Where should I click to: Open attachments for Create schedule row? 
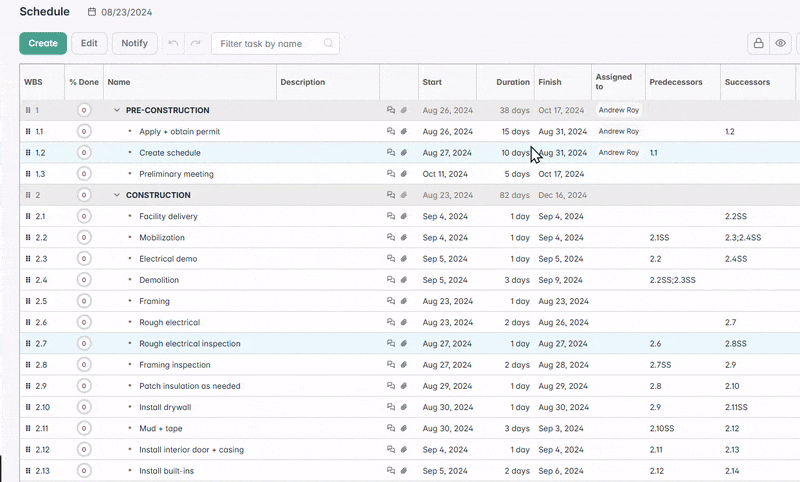[x=404, y=153]
